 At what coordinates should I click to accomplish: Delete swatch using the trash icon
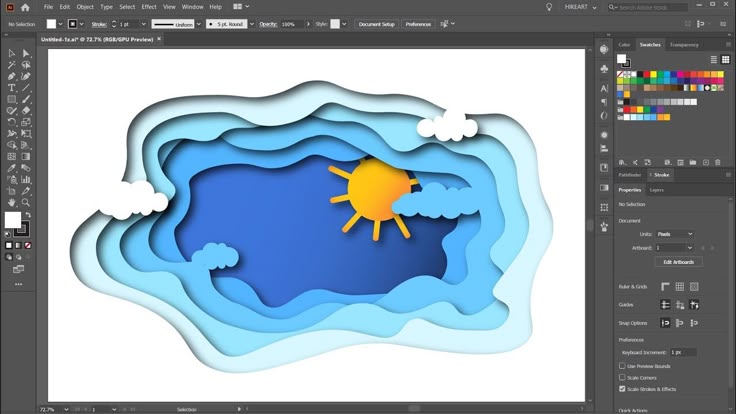(x=717, y=161)
